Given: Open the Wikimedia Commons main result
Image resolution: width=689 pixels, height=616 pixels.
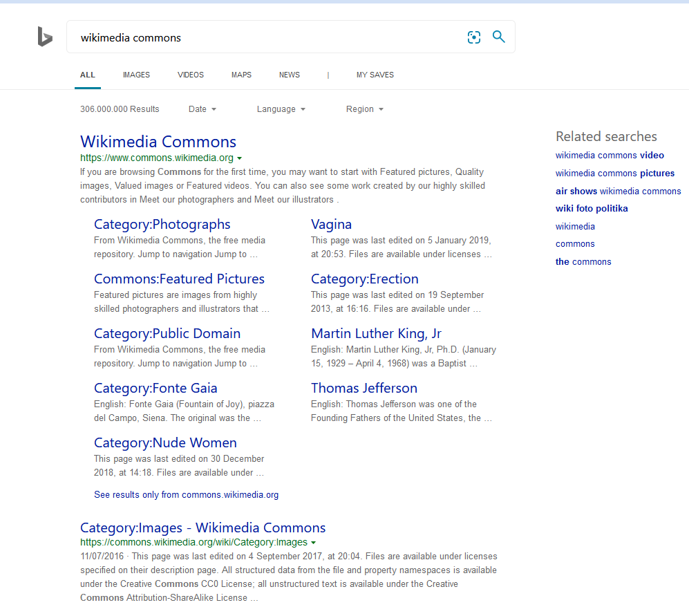Looking at the screenshot, I should click(x=158, y=142).
